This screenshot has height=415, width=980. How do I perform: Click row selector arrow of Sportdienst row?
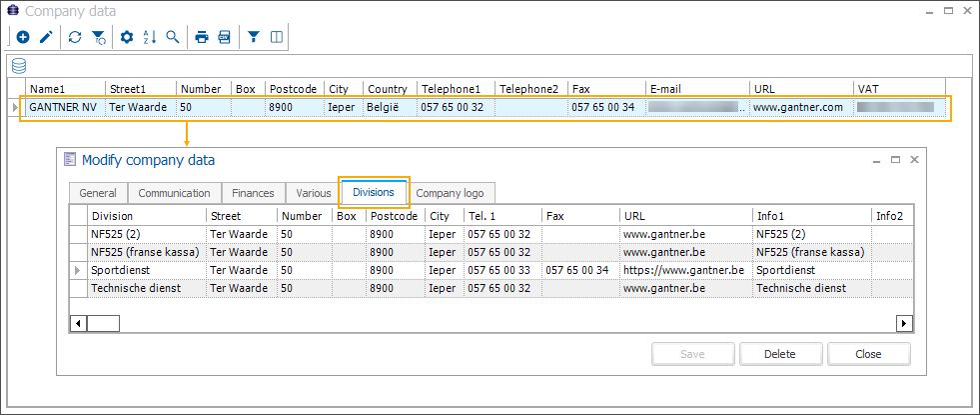coord(78,270)
